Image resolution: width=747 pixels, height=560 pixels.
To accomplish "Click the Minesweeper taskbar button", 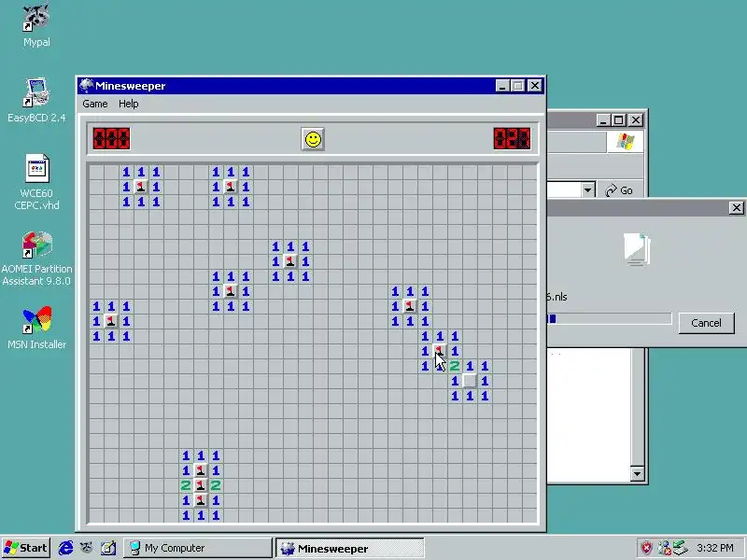I will click(x=349, y=549).
